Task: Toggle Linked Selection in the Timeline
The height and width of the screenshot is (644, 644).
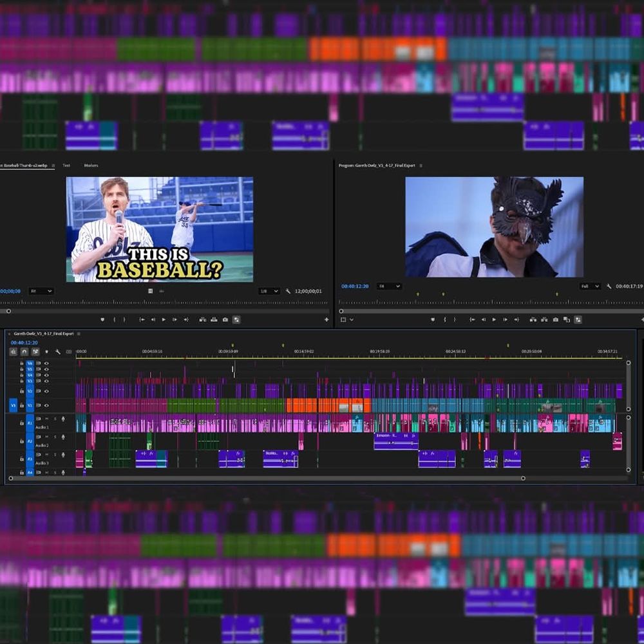Action: [x=35, y=352]
